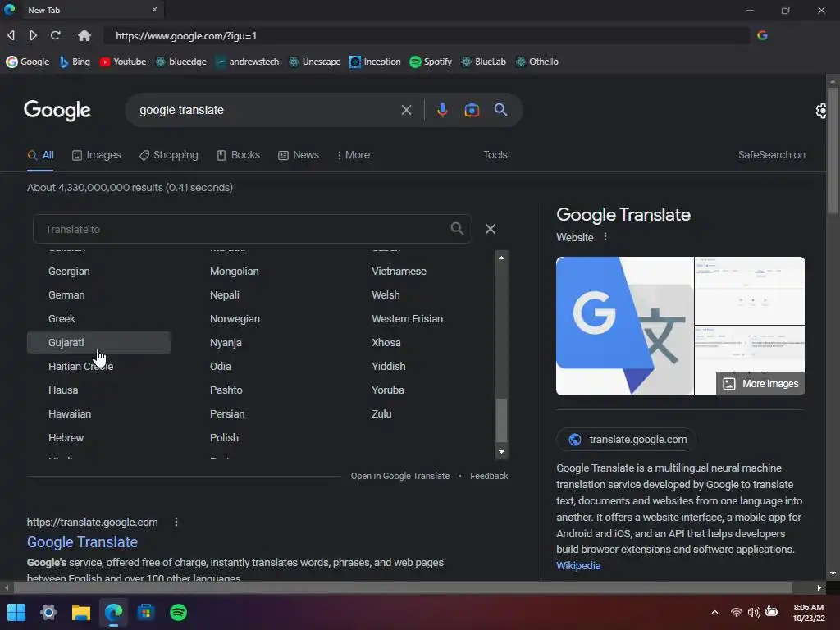Go back using the browser back arrow

(x=11, y=35)
